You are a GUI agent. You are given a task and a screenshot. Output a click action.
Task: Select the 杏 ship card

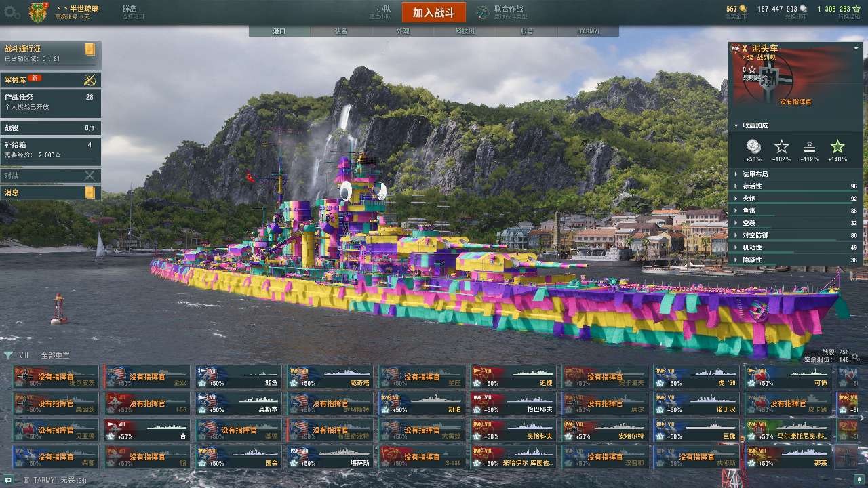click(x=147, y=430)
